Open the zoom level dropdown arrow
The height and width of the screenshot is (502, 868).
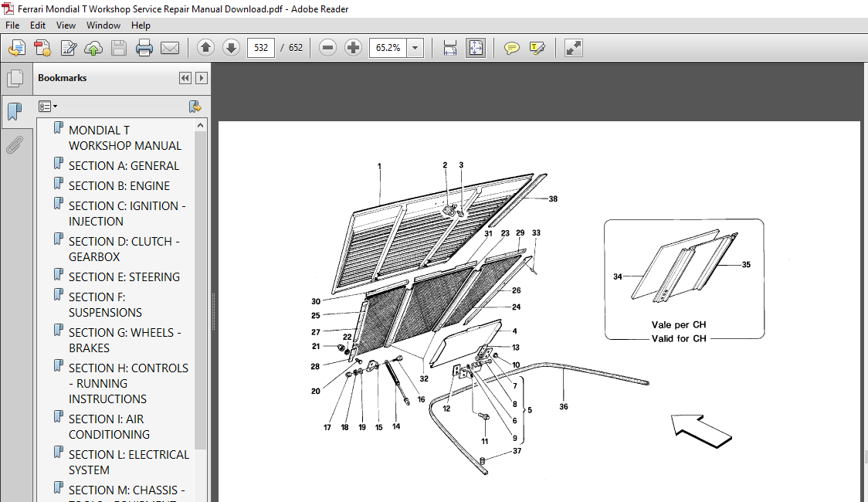click(x=415, y=48)
